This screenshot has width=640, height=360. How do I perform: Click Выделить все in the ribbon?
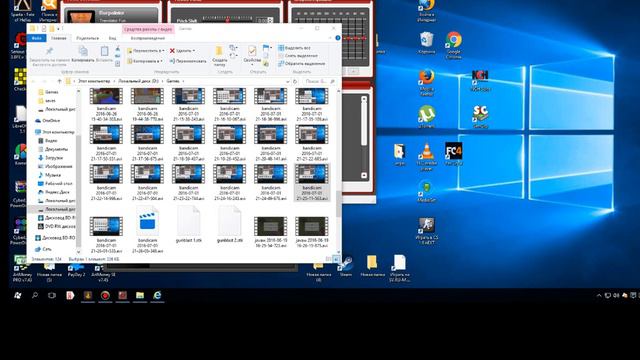pos(295,48)
